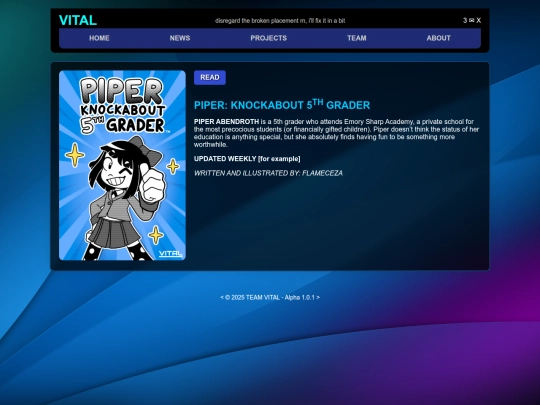Click the banner message about broken placement

pos(280,21)
